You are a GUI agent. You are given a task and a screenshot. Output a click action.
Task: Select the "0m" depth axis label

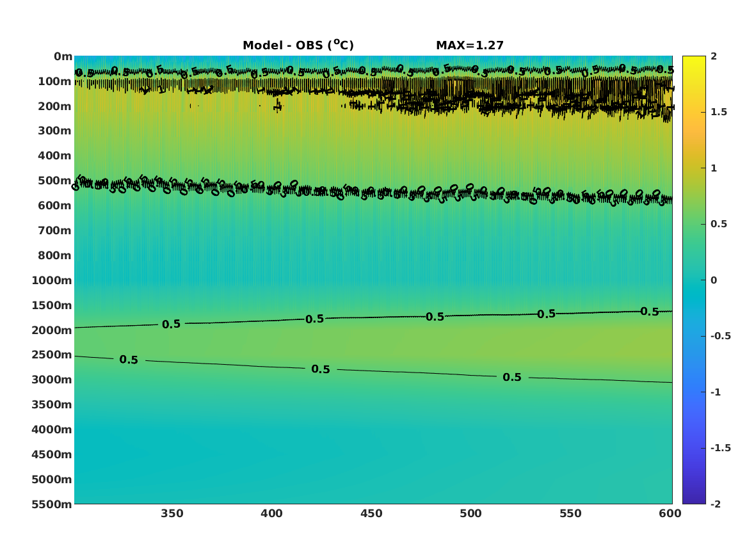63,57
